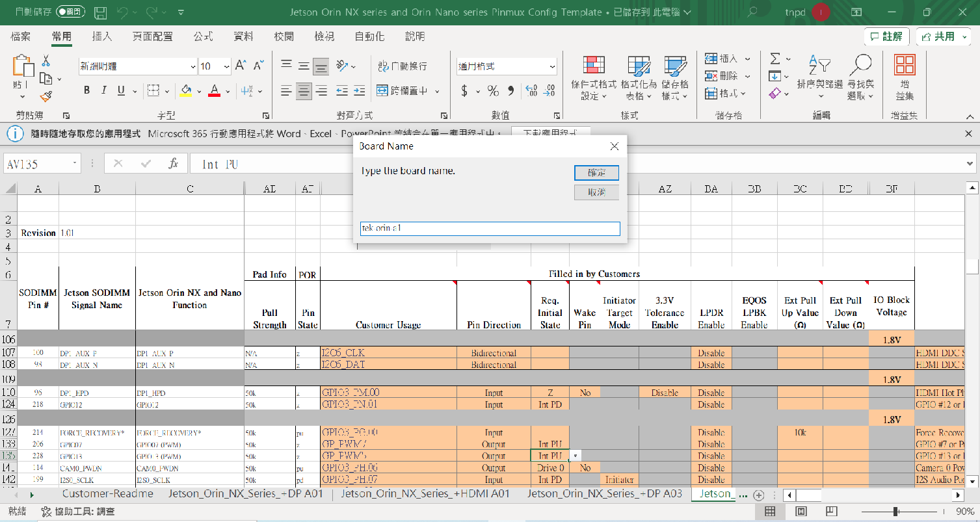This screenshot has height=522, width=980.
Task: Open the Find & Select dropdown
Action: coord(861,78)
